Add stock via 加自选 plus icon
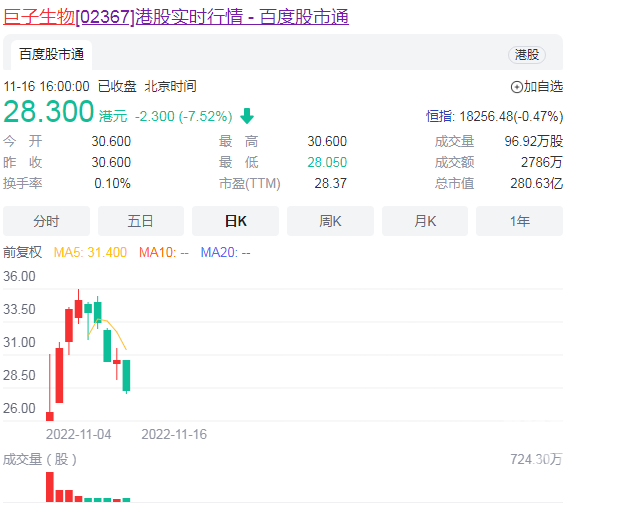 pos(517,87)
